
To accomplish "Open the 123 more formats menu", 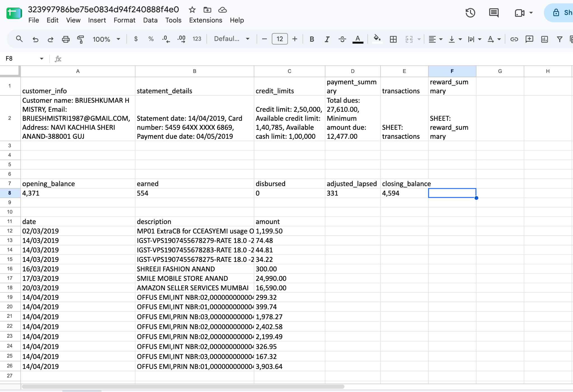I will tap(197, 39).
